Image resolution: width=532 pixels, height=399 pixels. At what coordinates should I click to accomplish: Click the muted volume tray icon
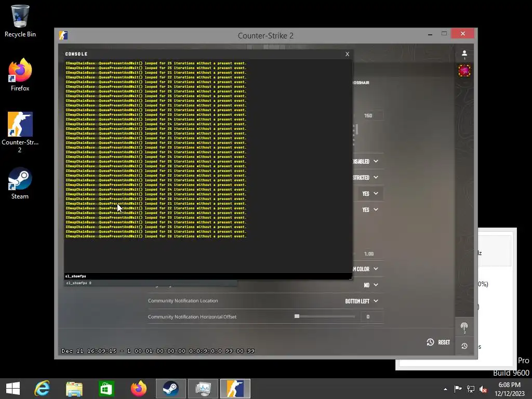coord(483,389)
